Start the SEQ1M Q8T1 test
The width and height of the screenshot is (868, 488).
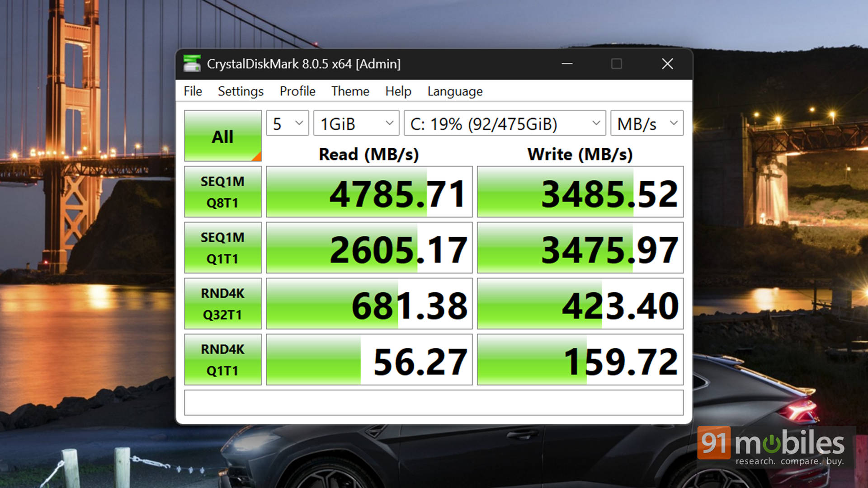click(222, 192)
